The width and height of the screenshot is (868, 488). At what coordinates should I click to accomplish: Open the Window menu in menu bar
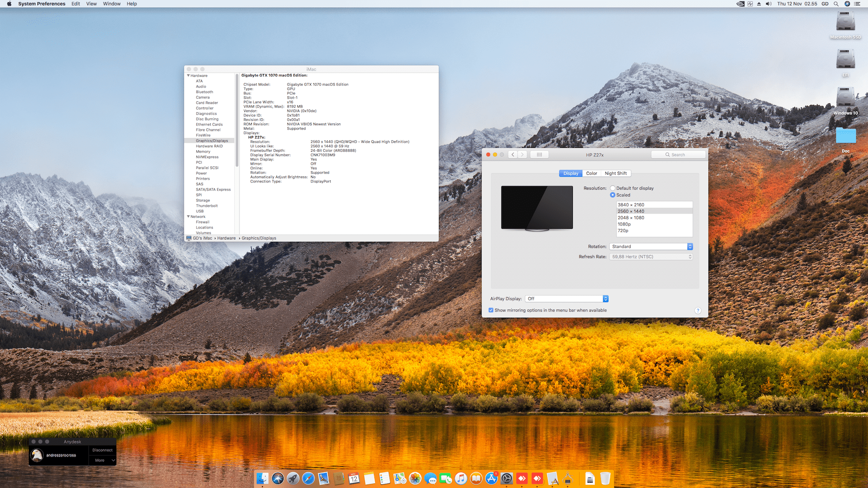coord(112,4)
